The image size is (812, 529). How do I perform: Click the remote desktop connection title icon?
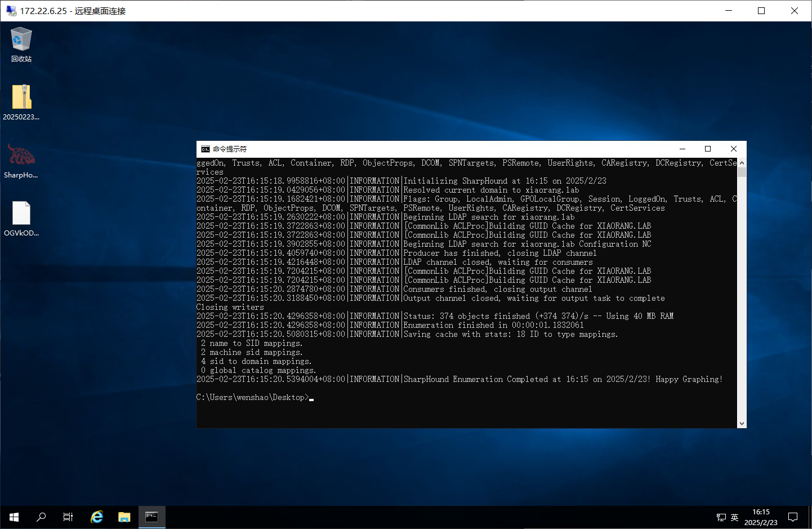click(11, 11)
